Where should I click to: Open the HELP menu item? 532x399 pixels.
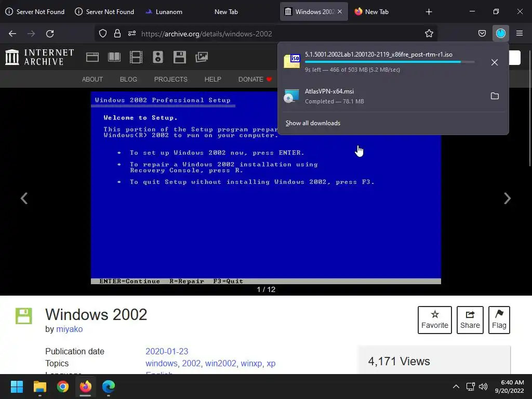coord(212,79)
